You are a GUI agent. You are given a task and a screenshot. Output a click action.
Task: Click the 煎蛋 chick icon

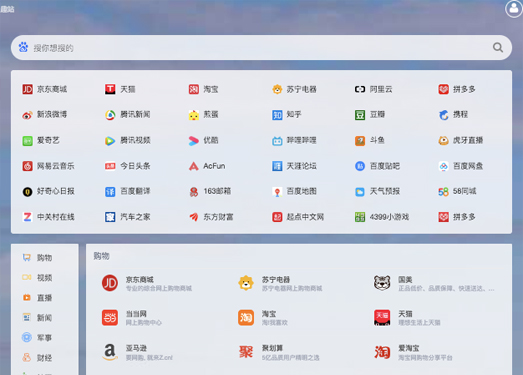pos(193,115)
